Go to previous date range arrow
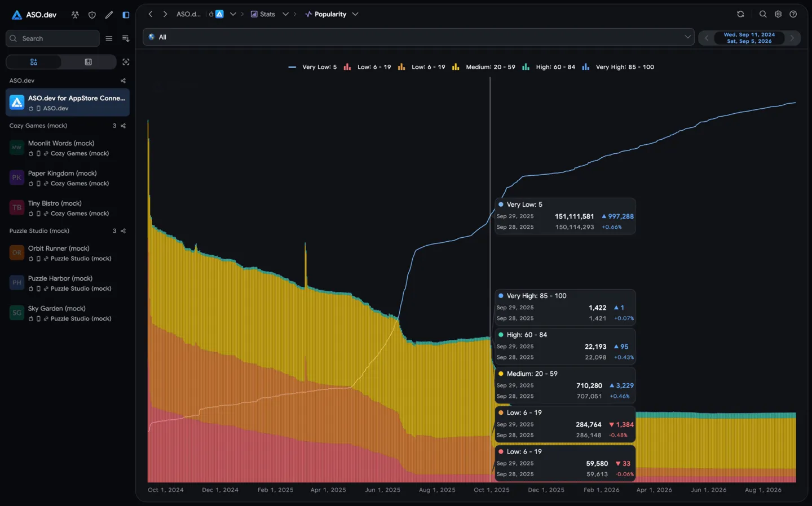This screenshot has width=812, height=506. pos(707,38)
